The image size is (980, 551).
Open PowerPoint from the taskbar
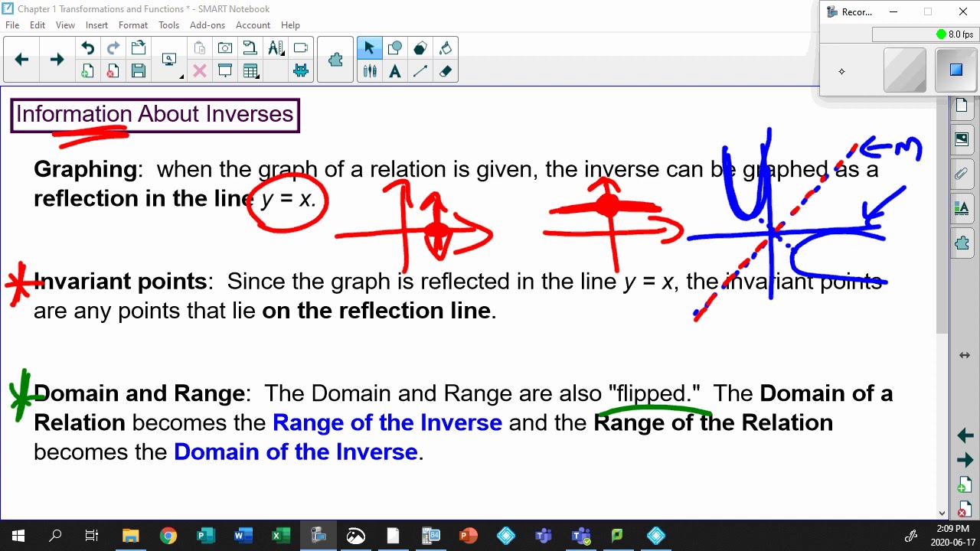click(x=468, y=536)
